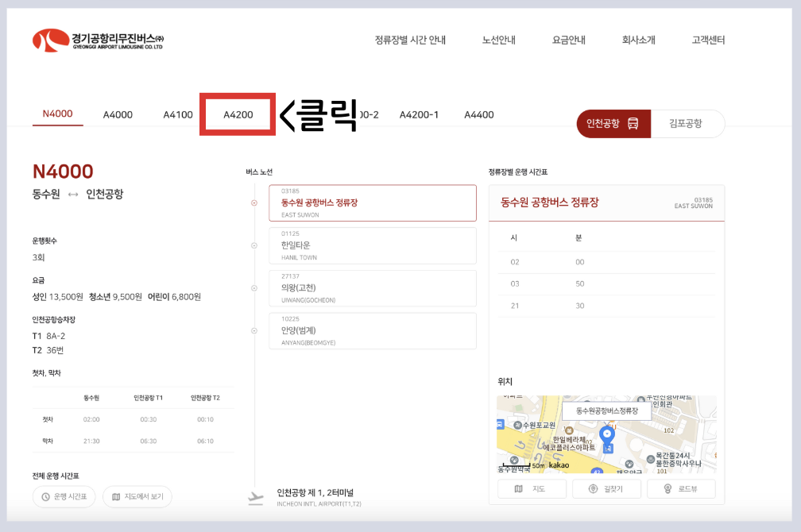The image size is (801, 532).
Task: Click the map icon in 지도에서 보기 button
Action: click(x=117, y=496)
